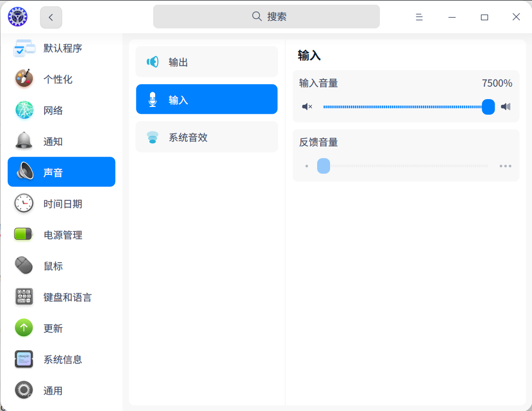Click the mute icon left of 输入音量 slider
The width and height of the screenshot is (532, 411).
(x=307, y=107)
